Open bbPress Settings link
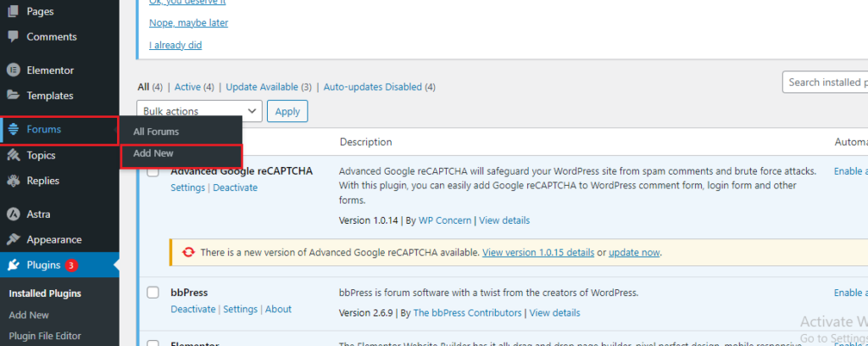The height and width of the screenshot is (346, 868). [x=240, y=309]
